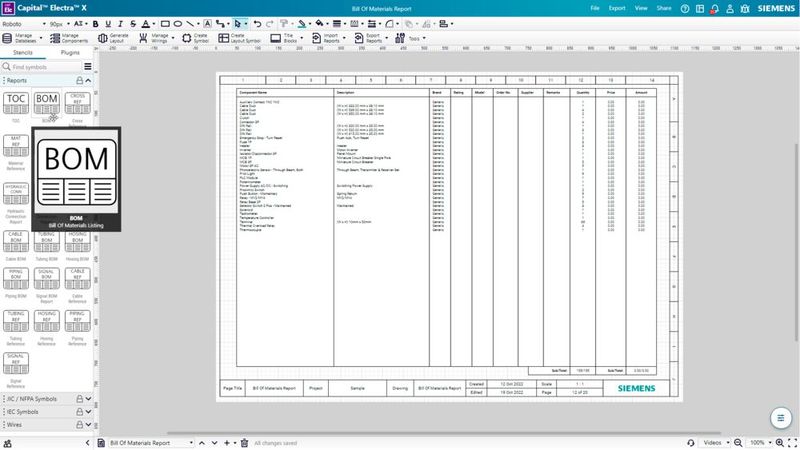Switch to the Plugins tab

coord(70,53)
